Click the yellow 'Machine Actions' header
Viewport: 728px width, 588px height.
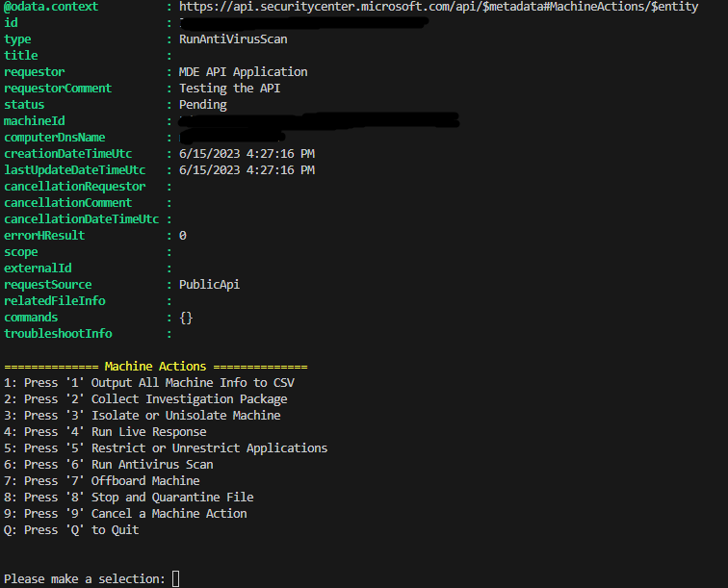point(155,367)
